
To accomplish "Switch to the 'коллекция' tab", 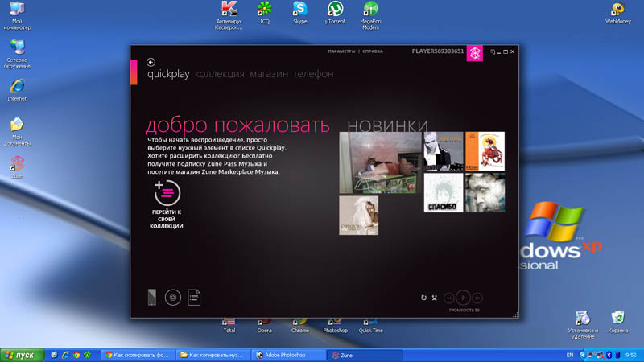I will click(x=219, y=74).
